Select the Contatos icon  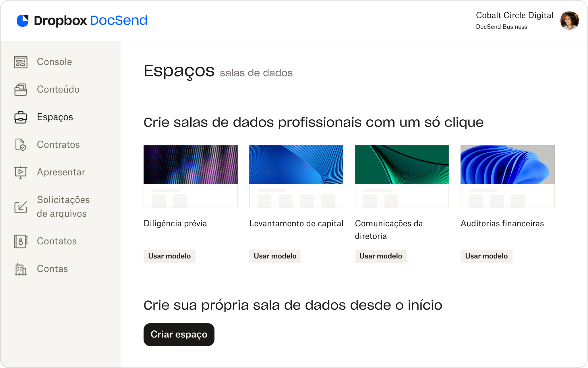20,241
